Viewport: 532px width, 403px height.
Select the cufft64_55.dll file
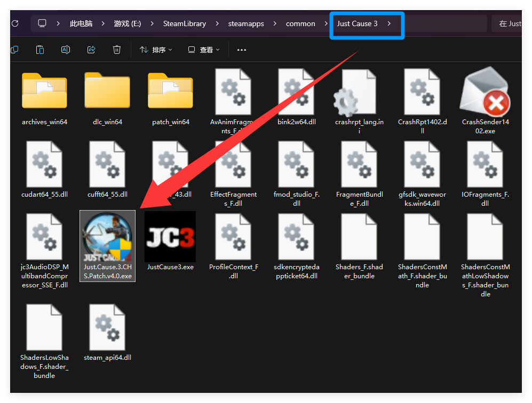(108, 170)
